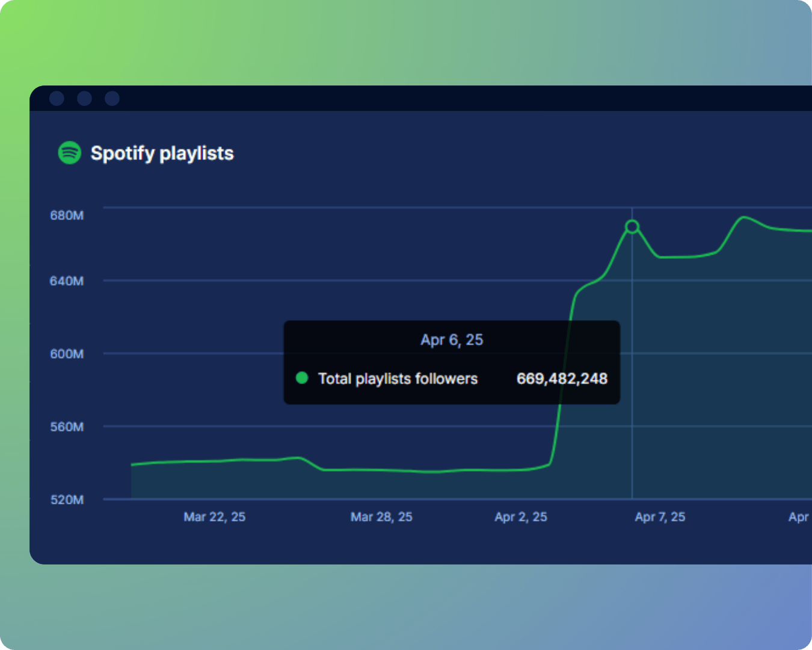
Task: Click the Spotify playlists heading
Action: [162, 153]
